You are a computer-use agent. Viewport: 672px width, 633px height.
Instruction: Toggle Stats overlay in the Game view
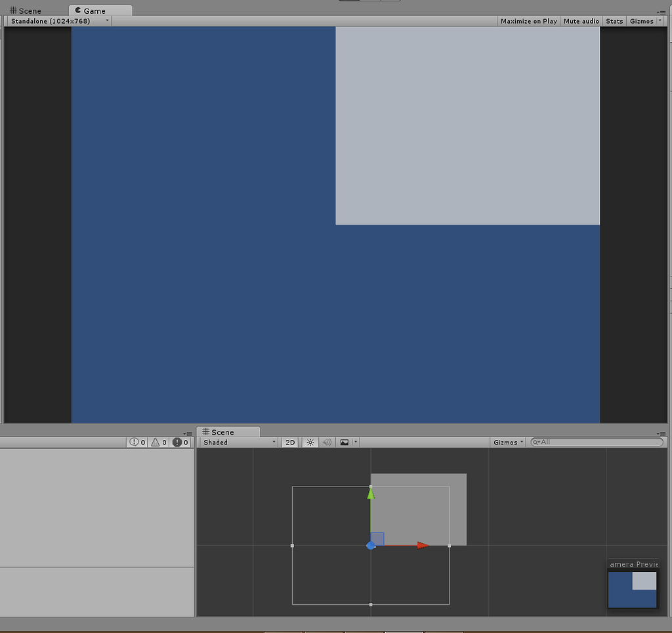click(x=614, y=20)
